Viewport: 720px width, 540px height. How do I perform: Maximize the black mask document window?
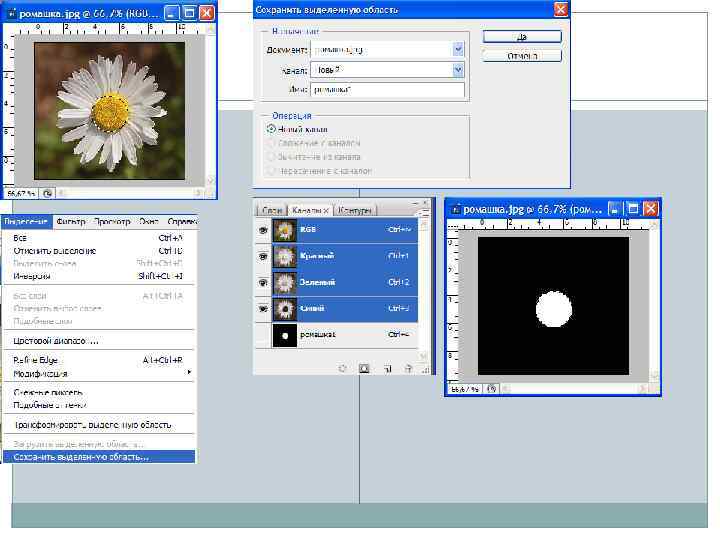pos(633,209)
